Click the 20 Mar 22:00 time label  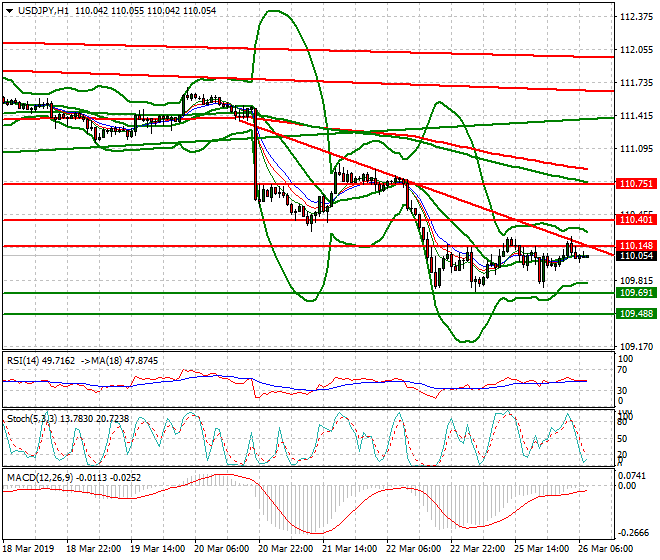pos(285,549)
